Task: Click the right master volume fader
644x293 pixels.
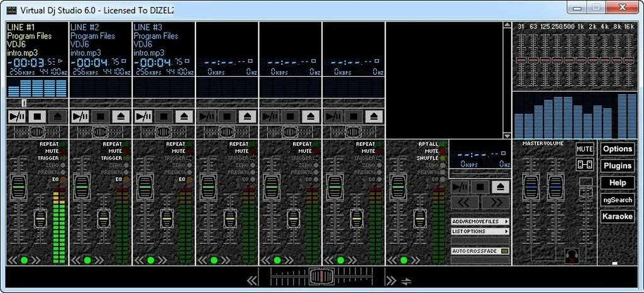Action: pos(555,187)
